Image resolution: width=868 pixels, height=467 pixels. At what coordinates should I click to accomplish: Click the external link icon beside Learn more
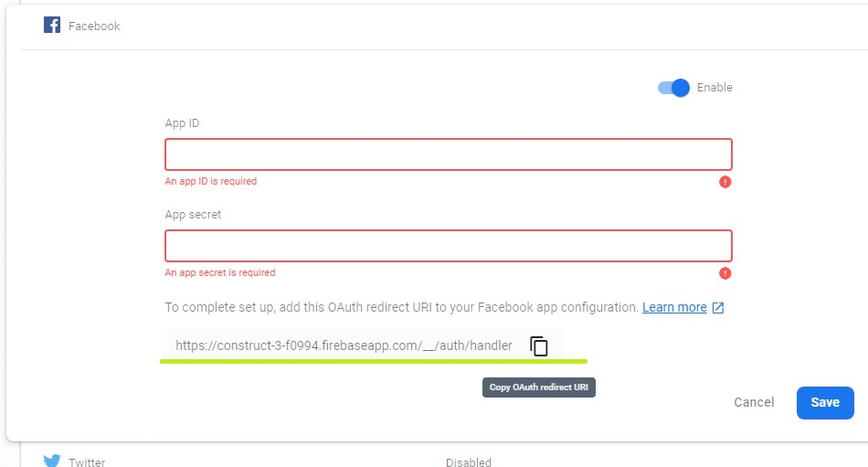click(x=718, y=308)
